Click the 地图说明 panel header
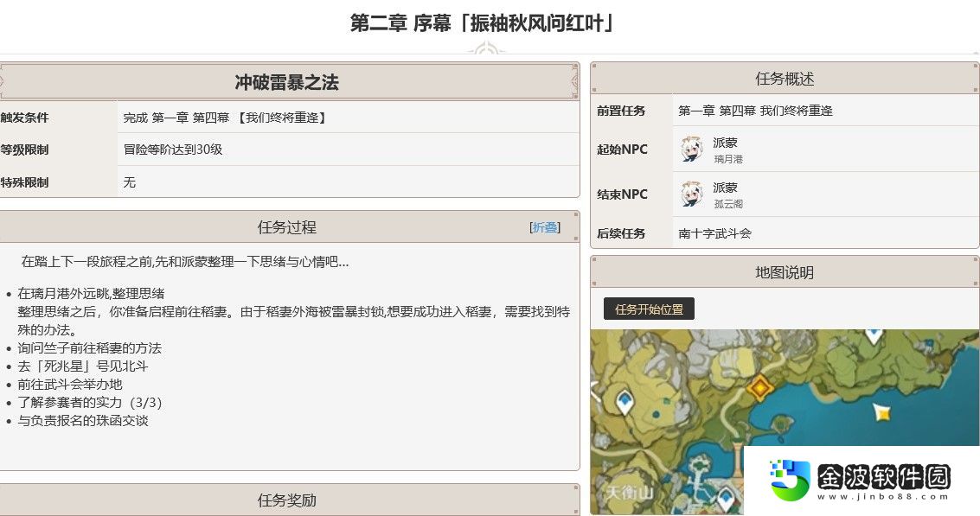 point(785,272)
